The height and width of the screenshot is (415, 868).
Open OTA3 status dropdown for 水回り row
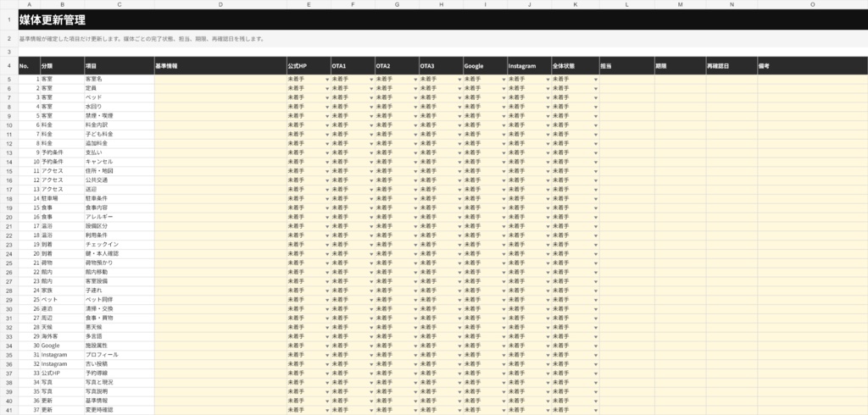pyautogui.click(x=459, y=107)
